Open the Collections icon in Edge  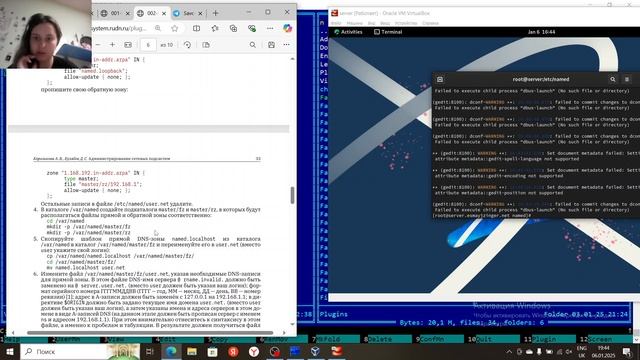click(233, 28)
